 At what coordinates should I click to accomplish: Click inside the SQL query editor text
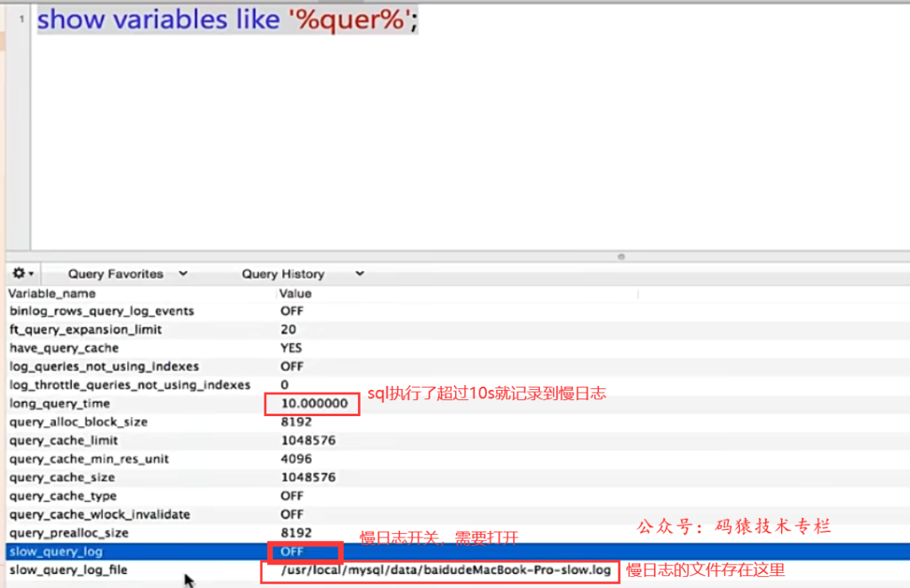pos(227,20)
